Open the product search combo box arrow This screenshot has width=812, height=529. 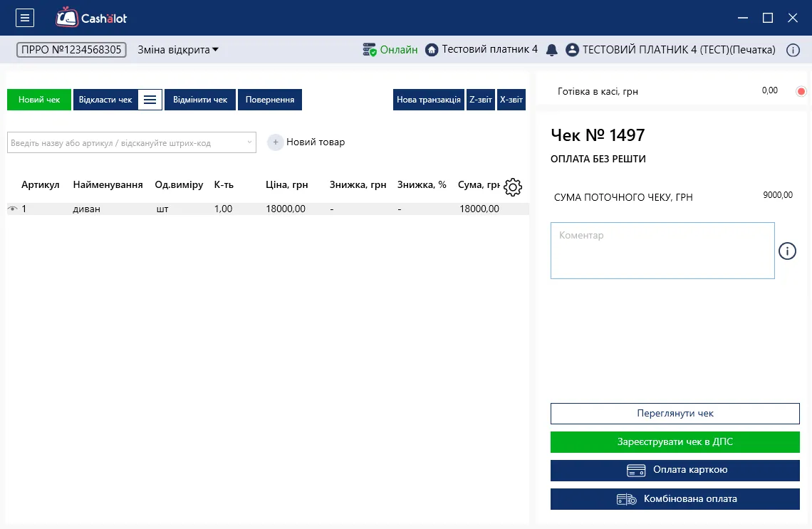pyautogui.click(x=249, y=142)
